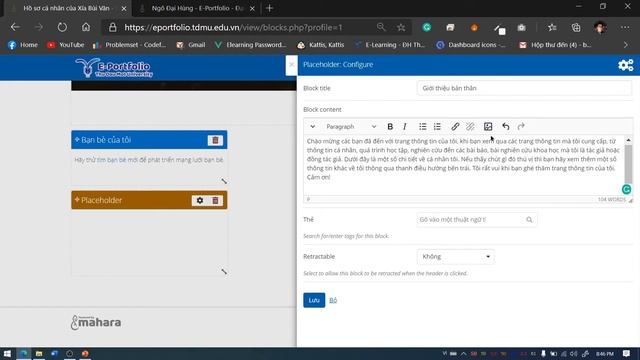Open the YouTube bookmark
Image resolution: width=640 pixels, height=360 pixels.
pos(66,45)
